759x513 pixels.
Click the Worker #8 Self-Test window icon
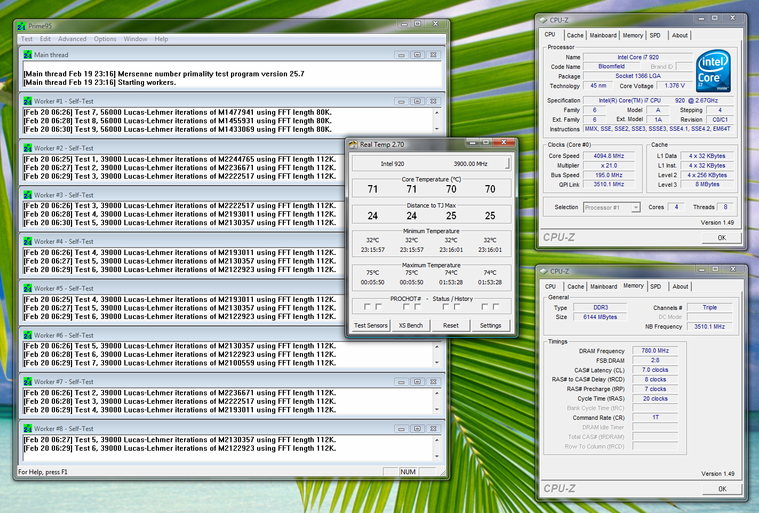tap(27, 428)
